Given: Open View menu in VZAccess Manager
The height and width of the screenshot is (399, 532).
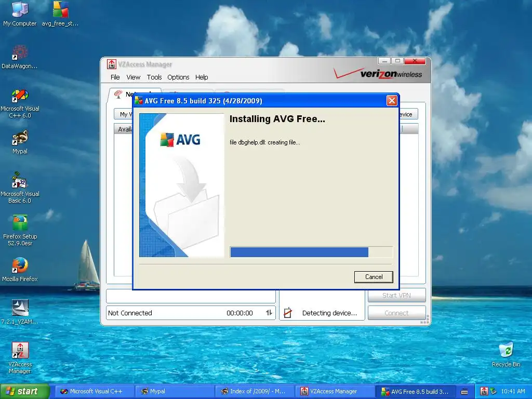Looking at the screenshot, I should click(134, 77).
